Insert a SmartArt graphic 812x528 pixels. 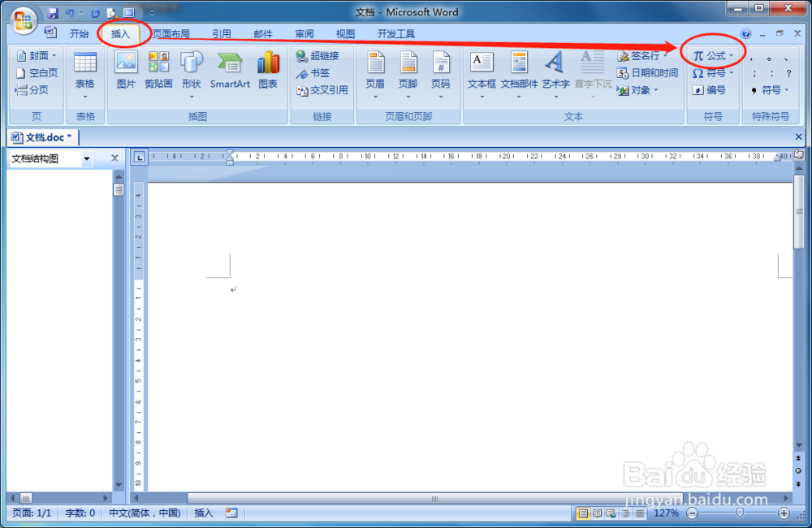pyautogui.click(x=230, y=71)
